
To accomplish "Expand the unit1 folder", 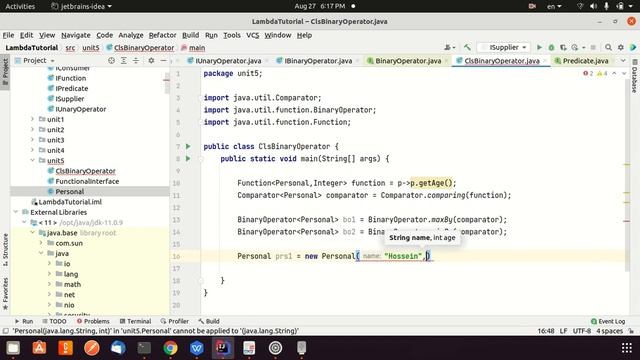I will 33,119.
